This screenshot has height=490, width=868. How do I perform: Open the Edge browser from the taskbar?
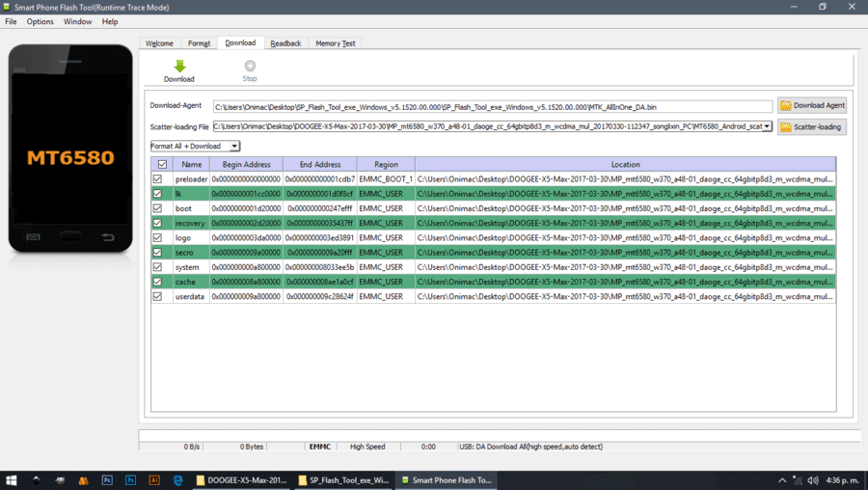click(178, 480)
